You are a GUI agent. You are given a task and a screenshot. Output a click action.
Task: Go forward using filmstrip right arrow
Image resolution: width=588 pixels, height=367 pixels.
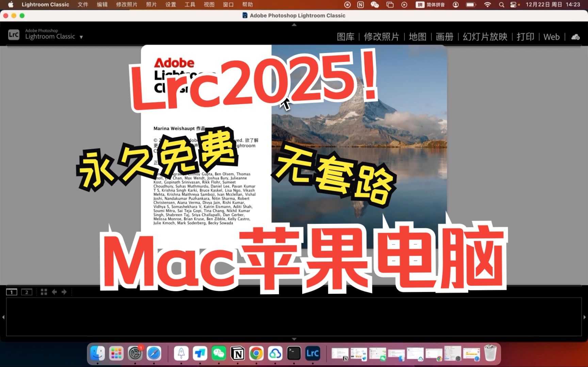point(64,292)
